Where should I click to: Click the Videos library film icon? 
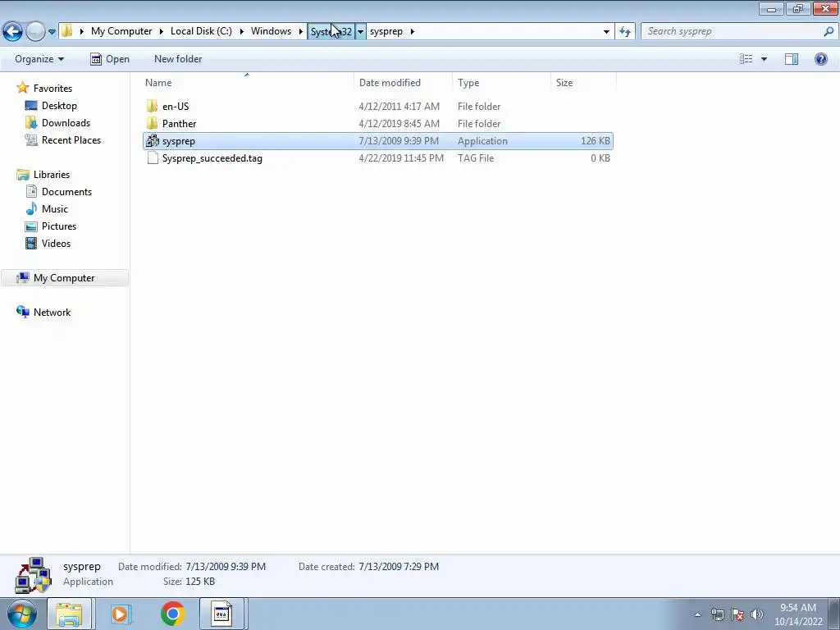pos(32,243)
